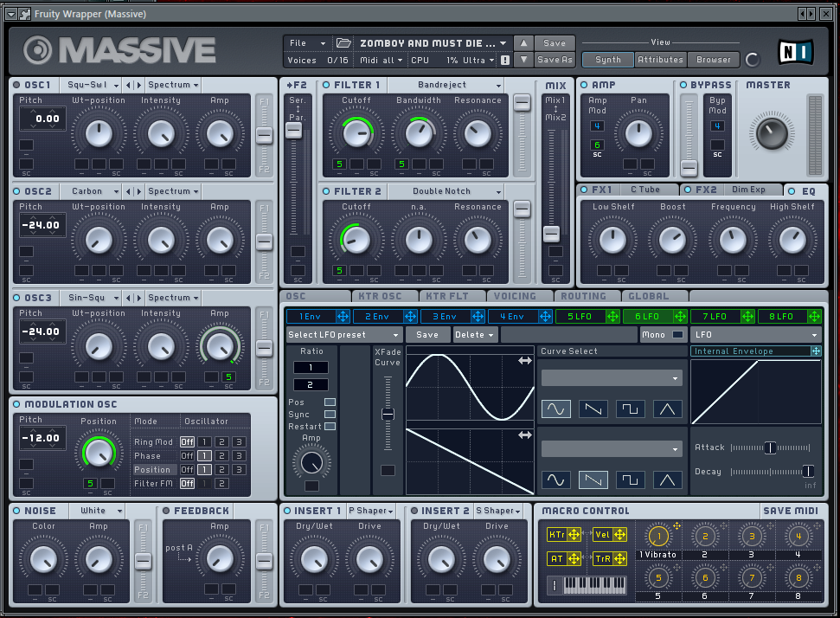Open Insert 1 P Shaper dropdown
The width and height of the screenshot is (840, 618).
click(x=371, y=511)
